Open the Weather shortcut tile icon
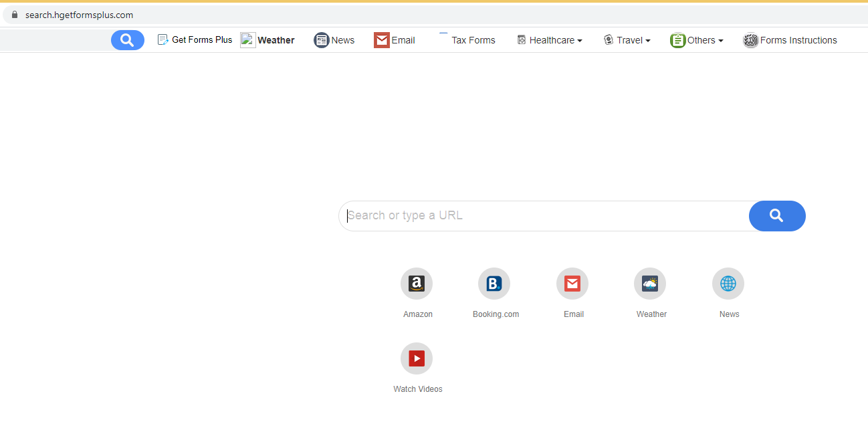 (650, 284)
